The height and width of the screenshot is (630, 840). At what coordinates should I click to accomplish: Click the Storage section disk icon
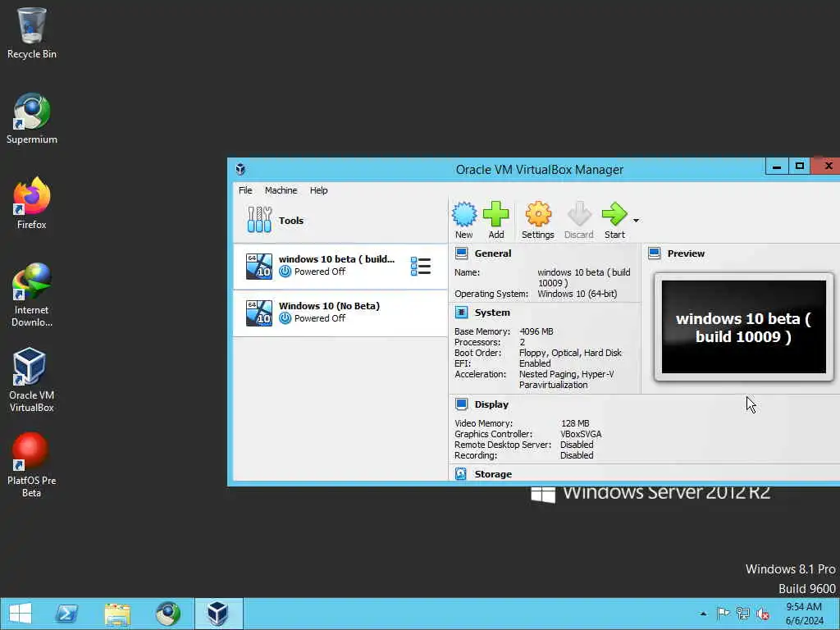[461, 473]
